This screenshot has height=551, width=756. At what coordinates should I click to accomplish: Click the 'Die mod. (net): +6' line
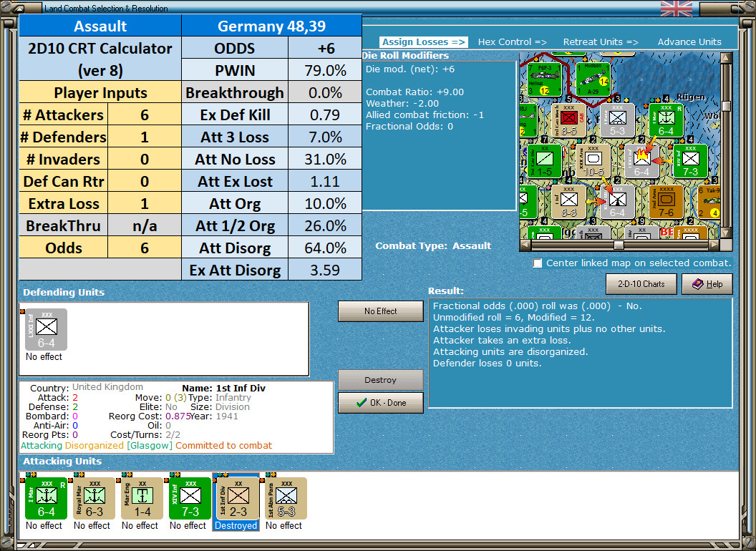click(x=409, y=69)
